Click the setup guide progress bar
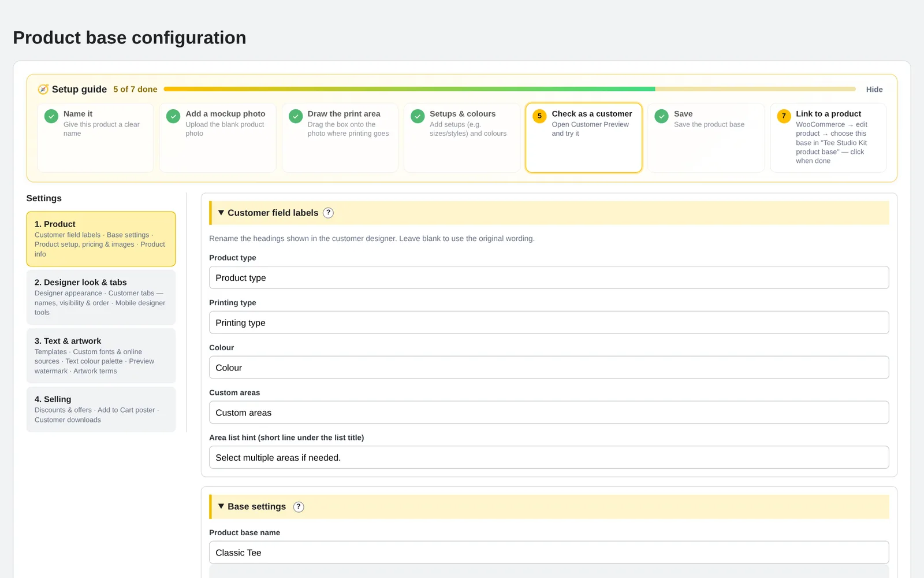The height and width of the screenshot is (578, 924). 509,89
